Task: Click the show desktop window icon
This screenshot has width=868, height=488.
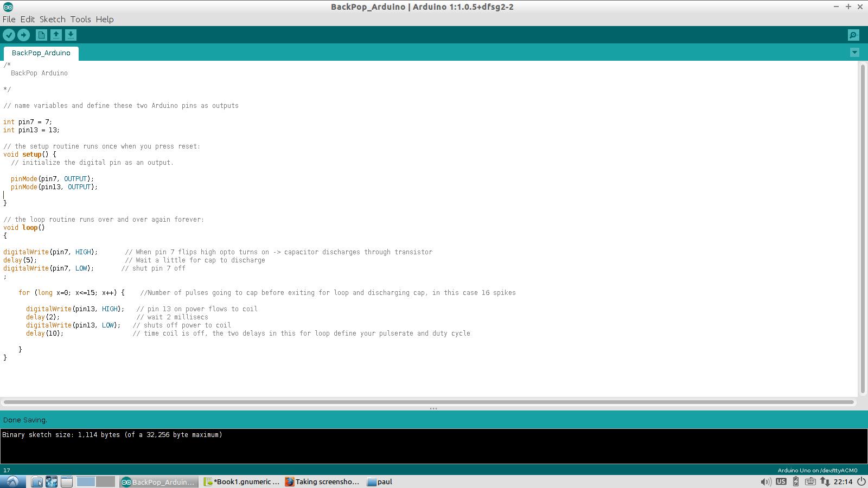Action: tap(66, 481)
